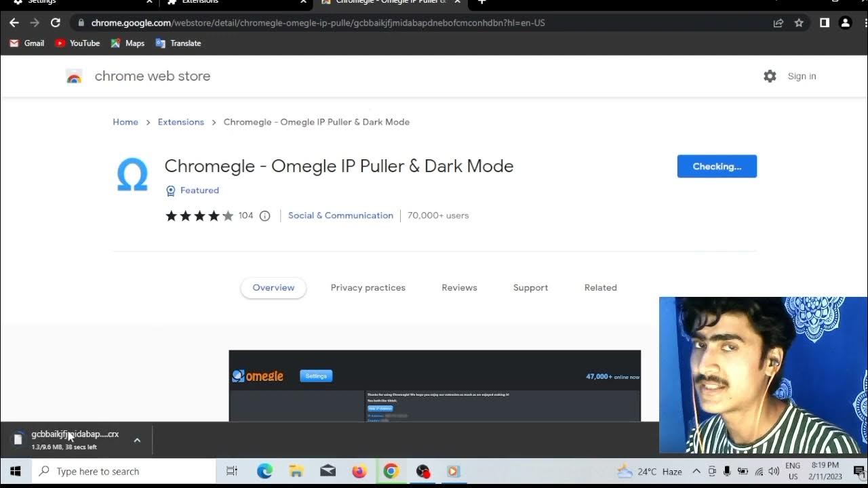
Task: Open the Overview tab
Action: tap(273, 287)
